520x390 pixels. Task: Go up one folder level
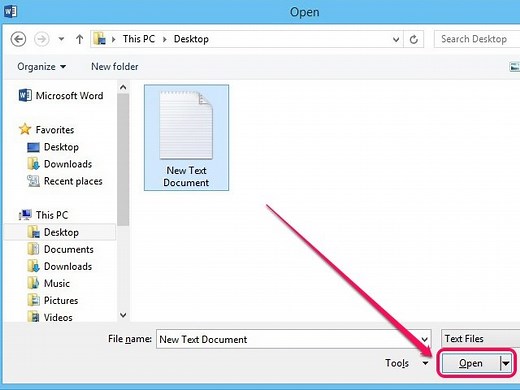pos(79,39)
